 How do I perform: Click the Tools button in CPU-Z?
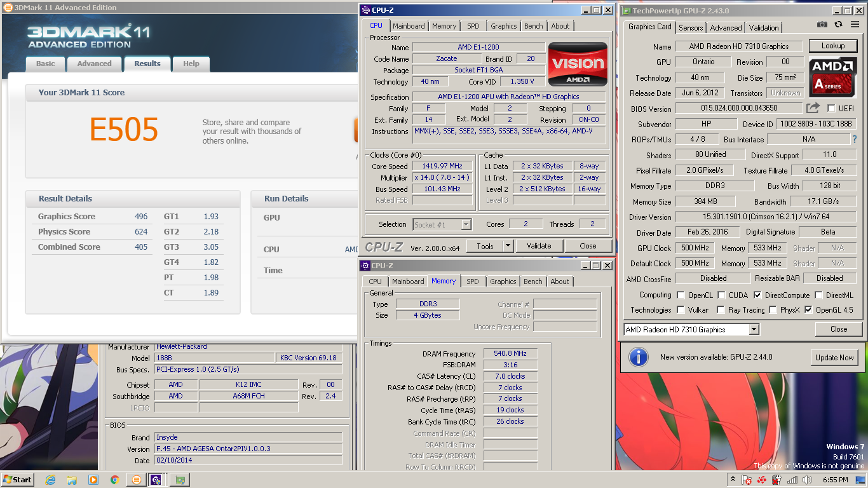pos(485,246)
